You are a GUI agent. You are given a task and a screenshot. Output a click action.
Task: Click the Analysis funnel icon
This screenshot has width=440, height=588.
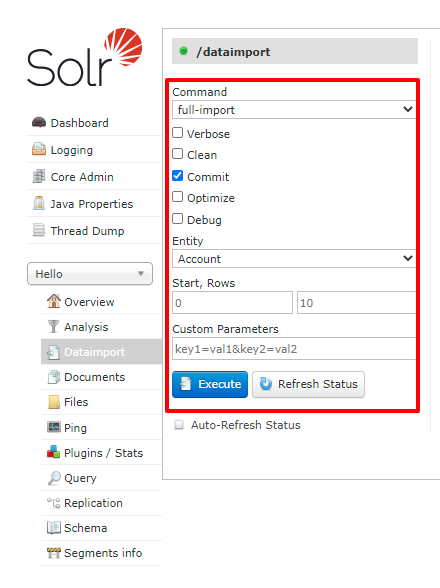tap(54, 326)
